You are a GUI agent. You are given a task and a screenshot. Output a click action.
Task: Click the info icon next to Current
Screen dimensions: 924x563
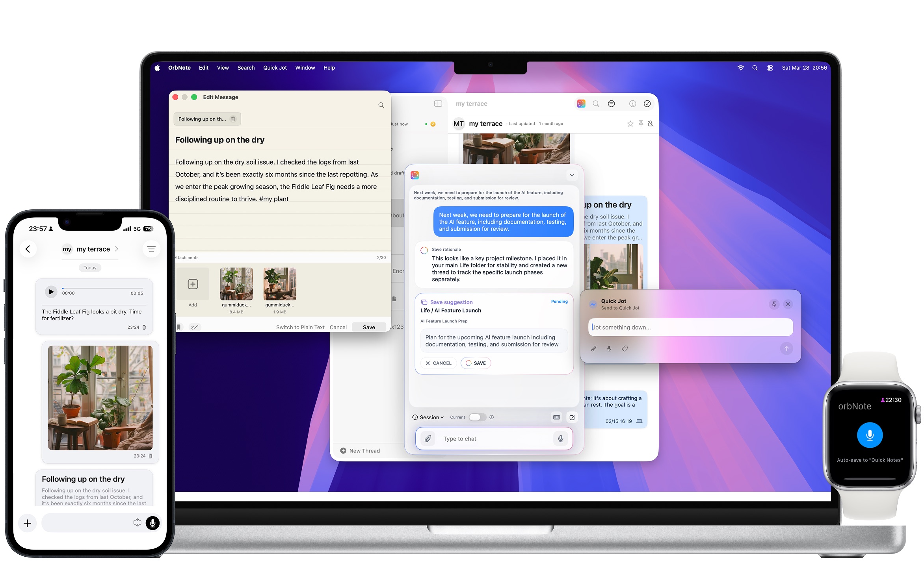[491, 417]
